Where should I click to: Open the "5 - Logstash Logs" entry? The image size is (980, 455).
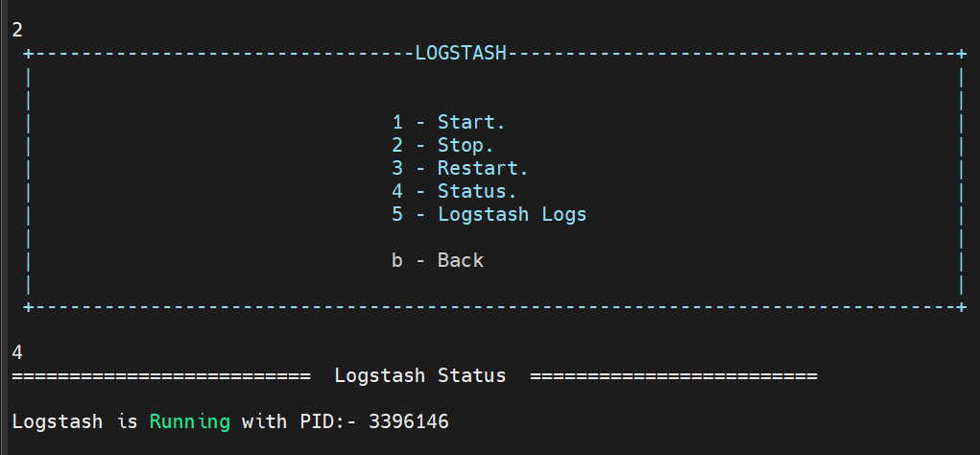tap(489, 214)
